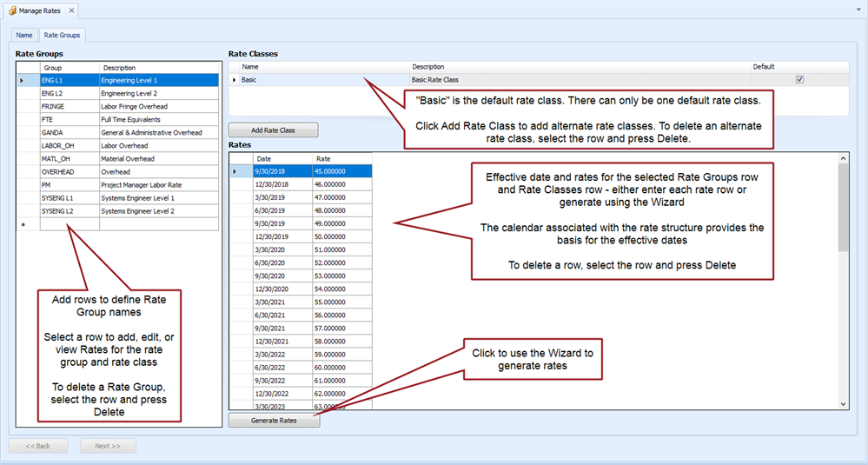
Task: Select the Basic rate class row indicator
Action: (x=233, y=80)
